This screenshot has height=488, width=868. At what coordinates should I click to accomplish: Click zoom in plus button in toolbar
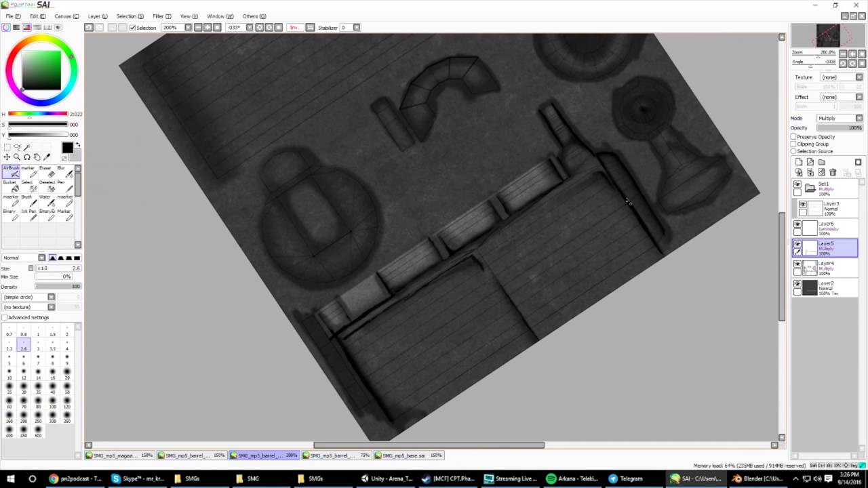click(208, 27)
